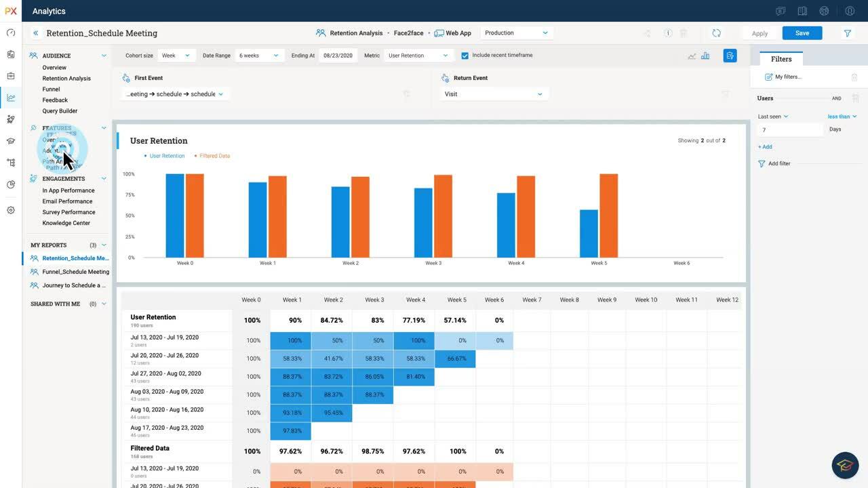868x488 pixels.
Task: Open Knowledge Center
Action: [66, 223]
